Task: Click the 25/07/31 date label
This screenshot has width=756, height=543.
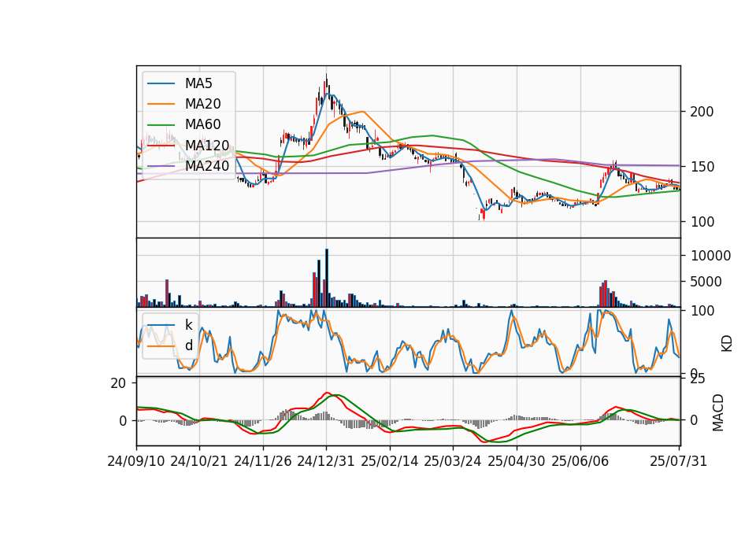Action: [678, 461]
